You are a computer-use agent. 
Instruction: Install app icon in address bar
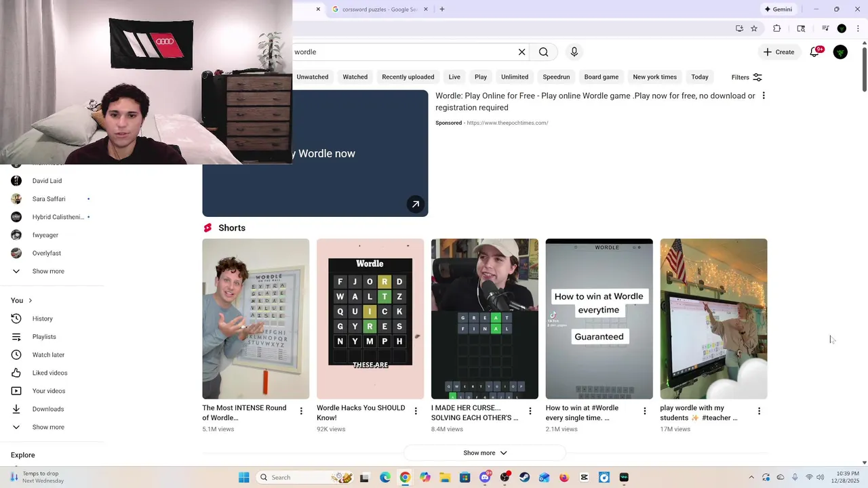tap(739, 28)
